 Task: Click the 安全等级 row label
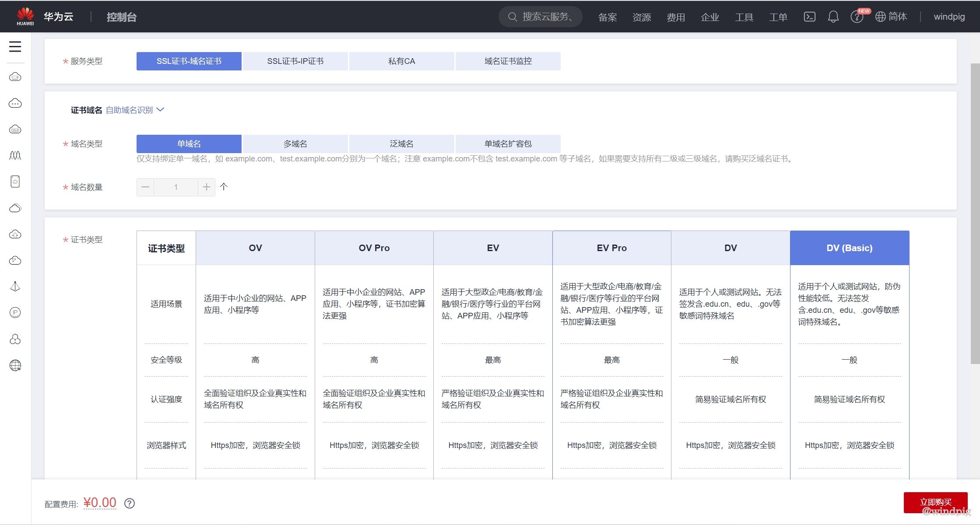point(166,360)
